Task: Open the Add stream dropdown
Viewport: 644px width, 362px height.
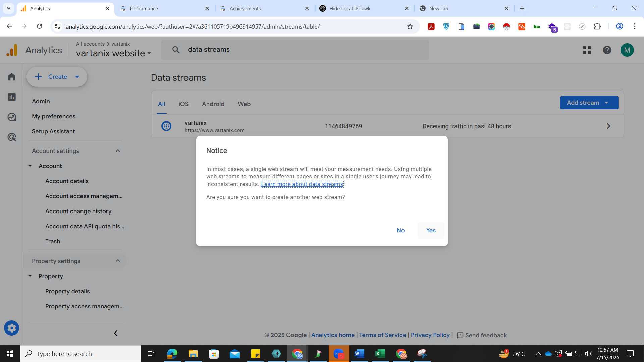Action: tap(589, 103)
